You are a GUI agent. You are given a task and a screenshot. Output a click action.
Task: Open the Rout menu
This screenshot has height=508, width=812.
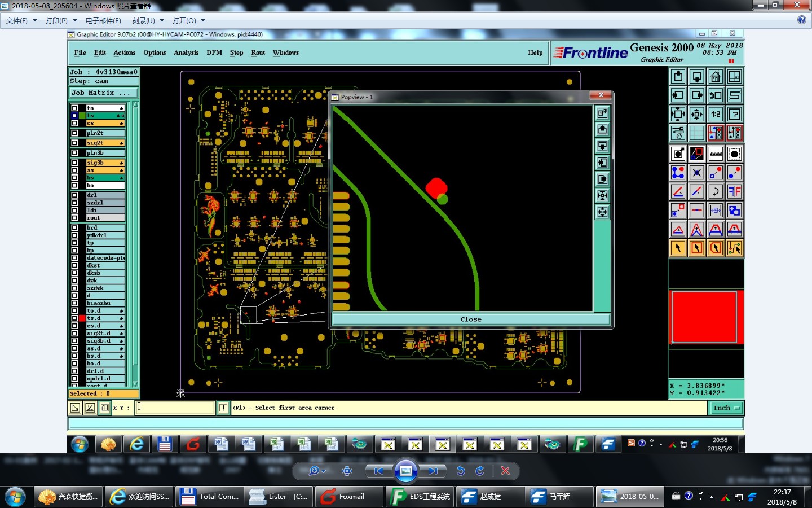pos(258,52)
